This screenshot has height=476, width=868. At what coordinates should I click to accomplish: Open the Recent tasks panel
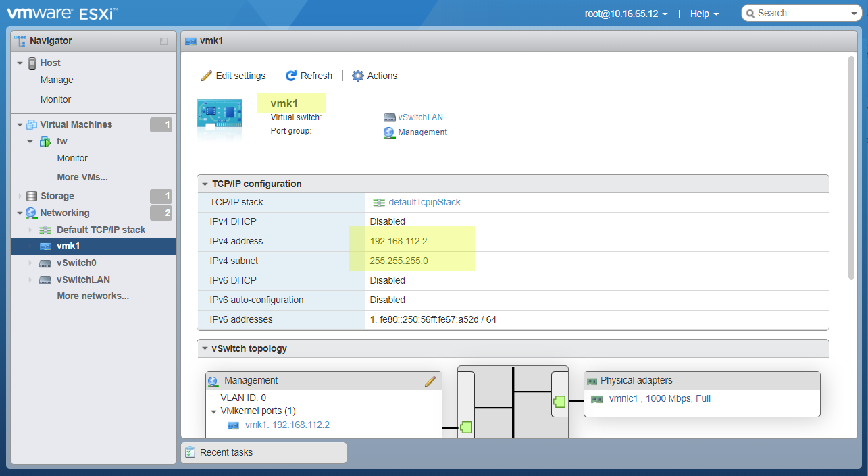[x=263, y=452]
